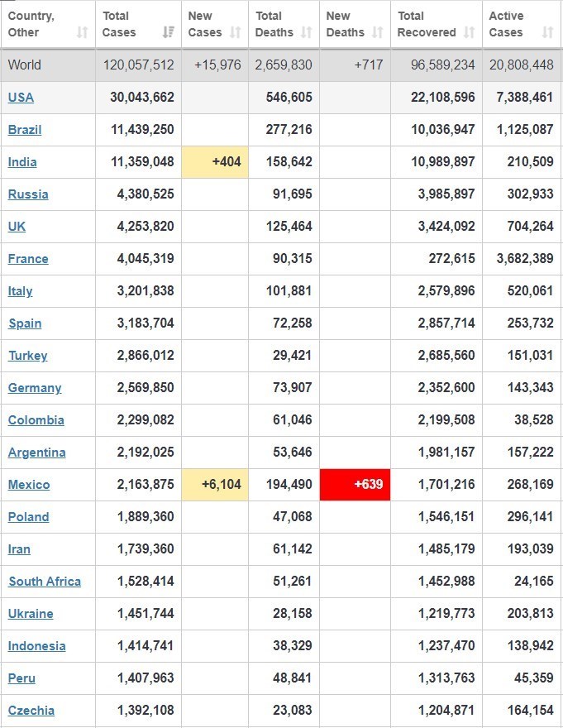Click the Total Deaths sort icon

pyautogui.click(x=307, y=32)
